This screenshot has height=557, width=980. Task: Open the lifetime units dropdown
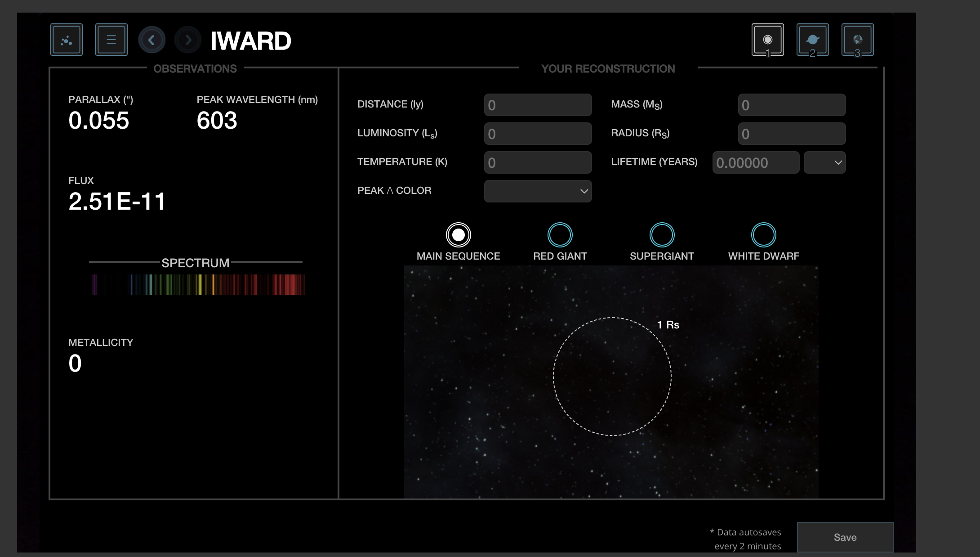824,162
